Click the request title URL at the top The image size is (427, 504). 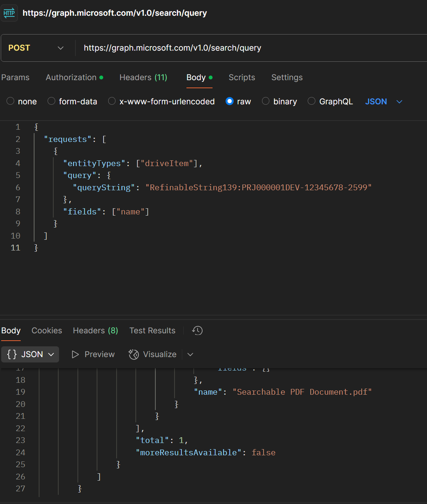[x=115, y=13]
